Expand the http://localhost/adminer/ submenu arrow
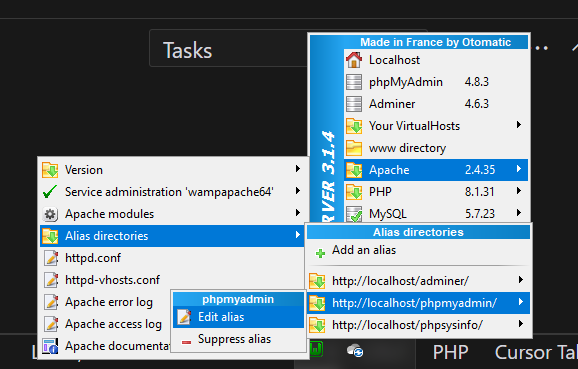578x369 pixels. pyautogui.click(x=520, y=279)
